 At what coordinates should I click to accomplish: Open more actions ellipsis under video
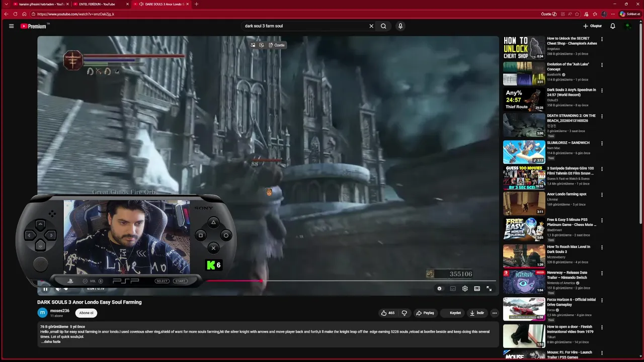[x=495, y=313]
